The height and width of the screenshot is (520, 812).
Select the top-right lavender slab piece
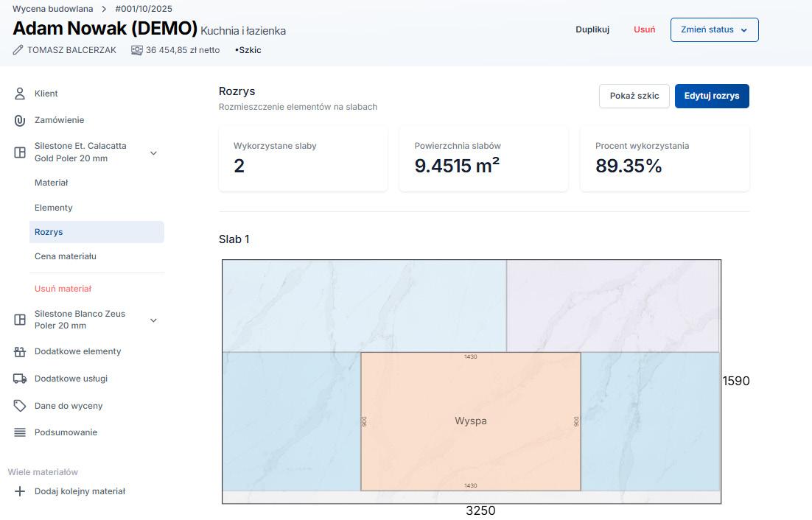[x=612, y=306]
